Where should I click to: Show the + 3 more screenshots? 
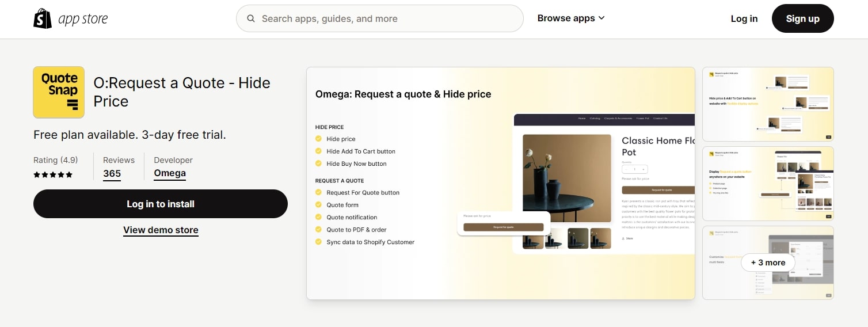pos(768,263)
